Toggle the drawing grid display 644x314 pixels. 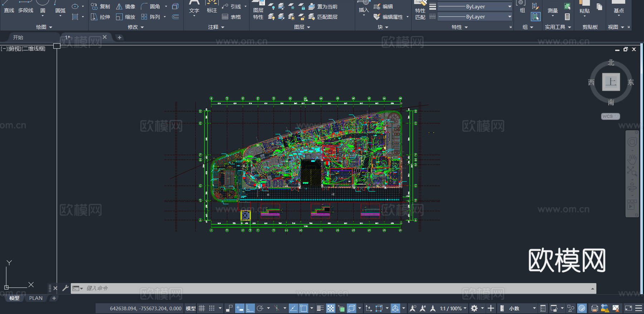(202, 308)
